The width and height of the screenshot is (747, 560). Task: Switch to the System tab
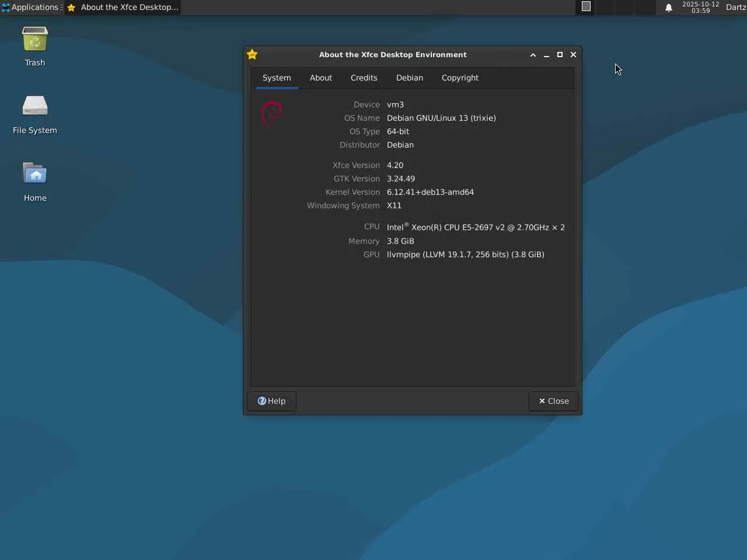click(277, 78)
